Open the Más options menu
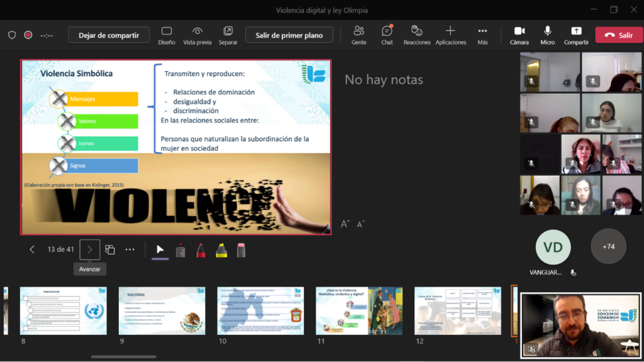644x362 pixels. [482, 35]
